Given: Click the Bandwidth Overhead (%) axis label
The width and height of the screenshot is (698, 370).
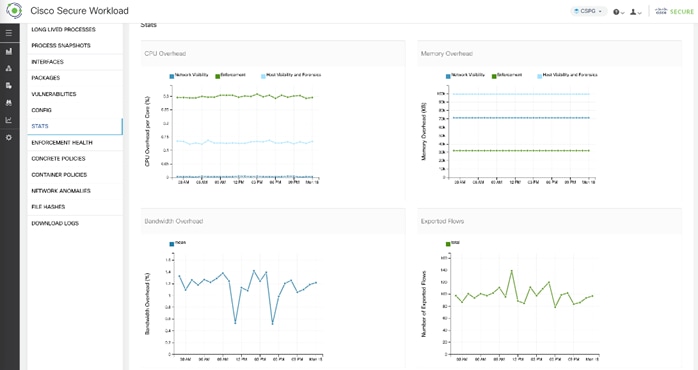Looking at the screenshot, I should coord(147,304).
